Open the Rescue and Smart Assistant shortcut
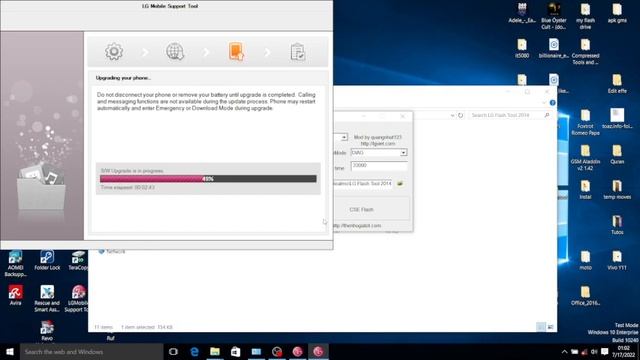 [47, 299]
